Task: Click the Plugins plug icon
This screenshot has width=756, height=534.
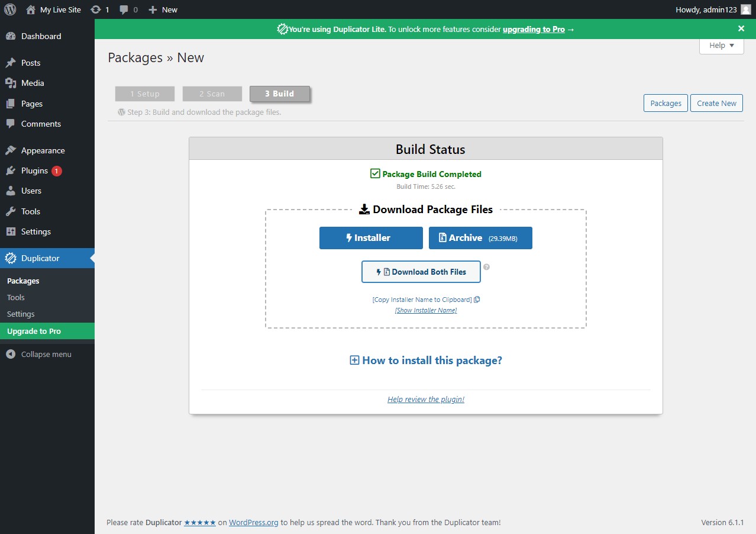Action: coord(11,171)
